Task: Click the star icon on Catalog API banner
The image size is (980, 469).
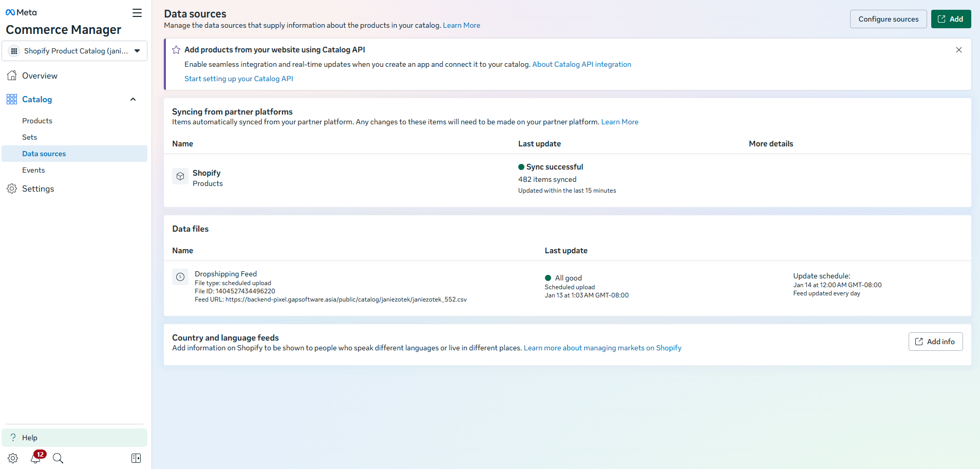Action: click(176, 50)
